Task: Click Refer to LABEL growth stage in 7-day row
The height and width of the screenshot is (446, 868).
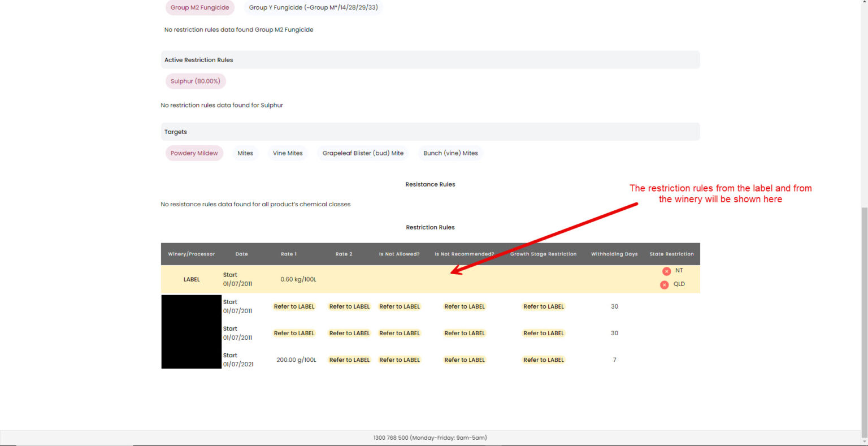Action: click(544, 360)
